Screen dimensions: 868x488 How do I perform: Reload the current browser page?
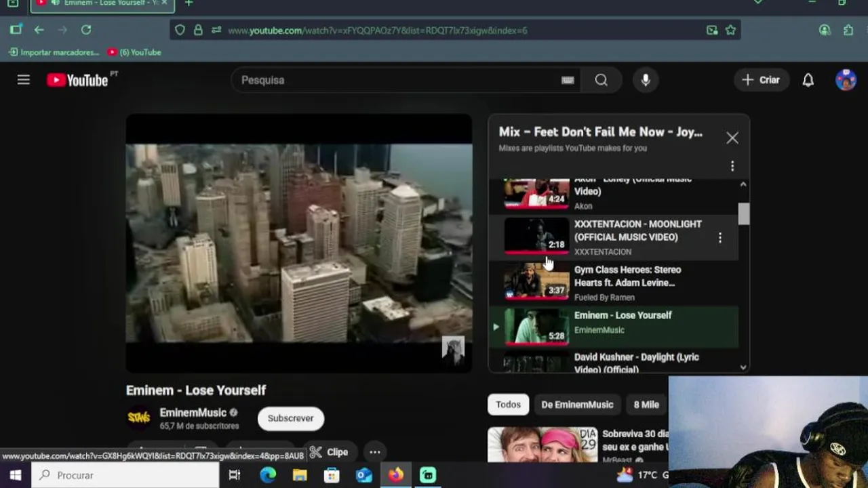[x=86, y=30]
